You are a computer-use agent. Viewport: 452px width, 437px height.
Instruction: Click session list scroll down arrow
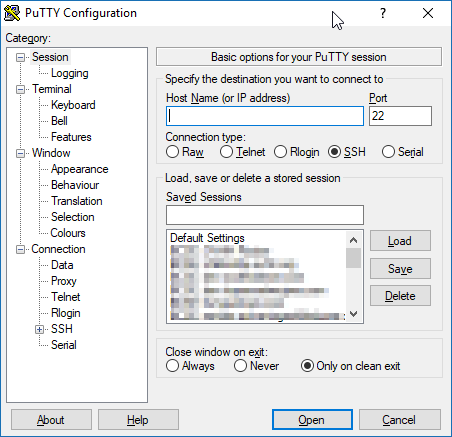(x=353, y=314)
